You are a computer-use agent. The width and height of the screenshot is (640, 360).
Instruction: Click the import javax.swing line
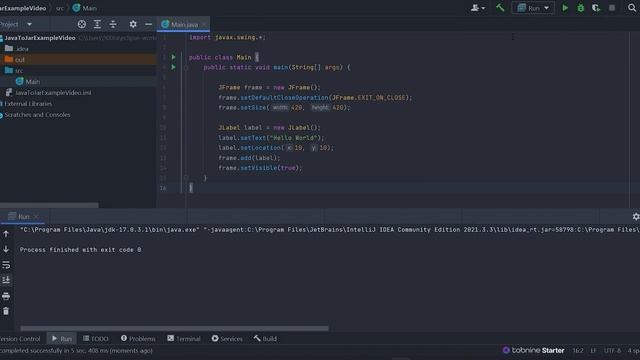[227, 37]
